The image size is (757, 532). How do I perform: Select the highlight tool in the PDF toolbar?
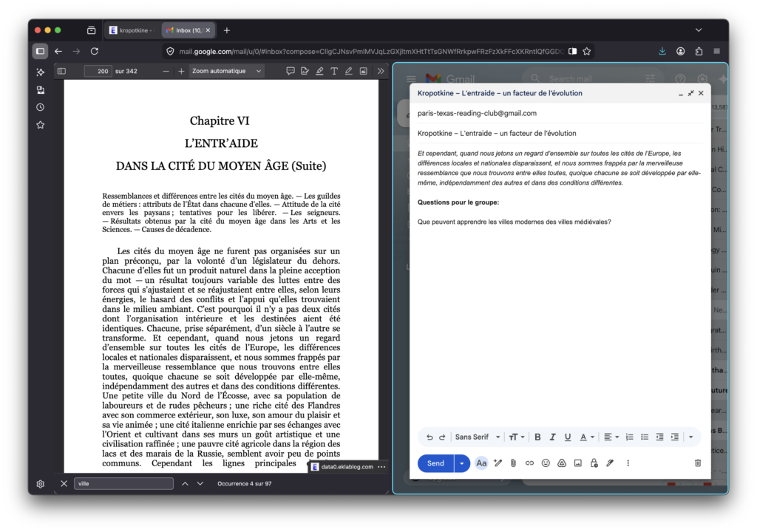pos(319,71)
